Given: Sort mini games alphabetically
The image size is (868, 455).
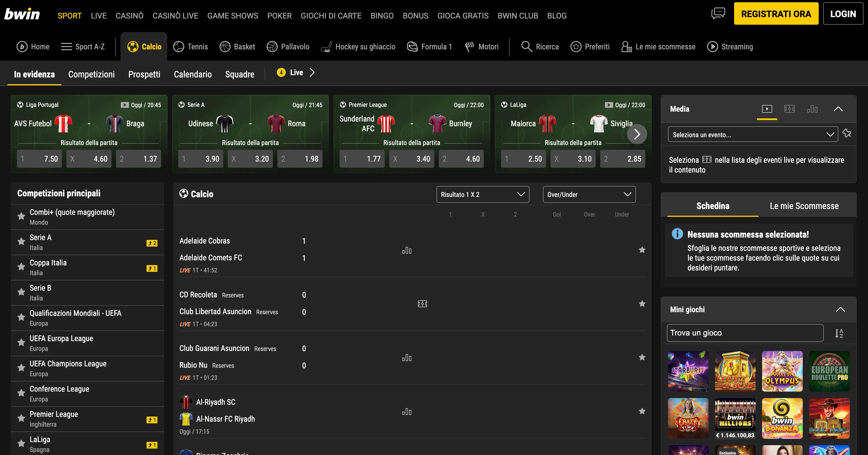Looking at the screenshot, I should coord(839,333).
